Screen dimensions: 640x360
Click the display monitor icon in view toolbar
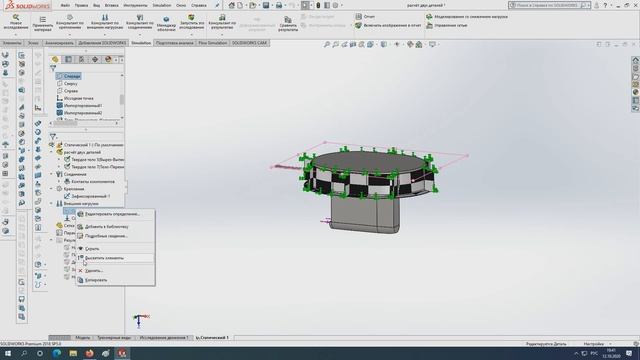432,44
